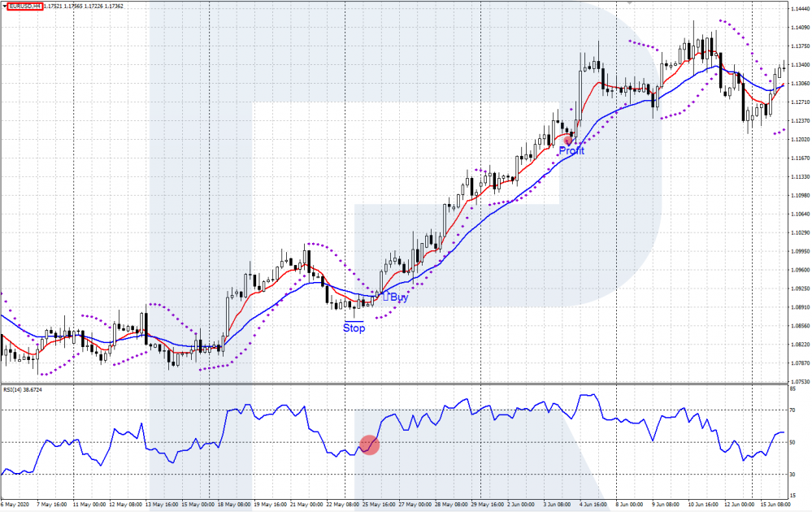Click the 1.07530 price on the scale
The height and width of the screenshot is (512, 812).
(x=800, y=381)
